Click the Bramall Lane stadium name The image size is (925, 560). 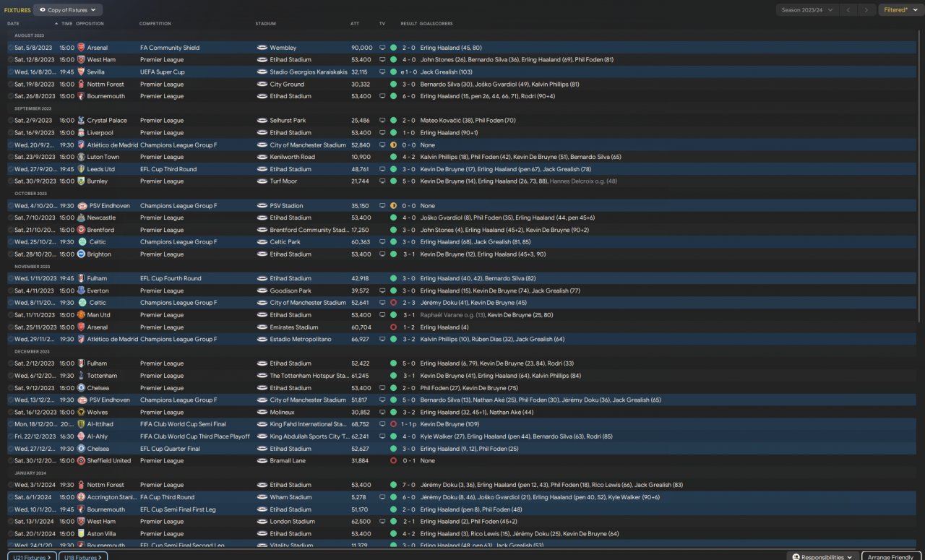pyautogui.click(x=288, y=460)
